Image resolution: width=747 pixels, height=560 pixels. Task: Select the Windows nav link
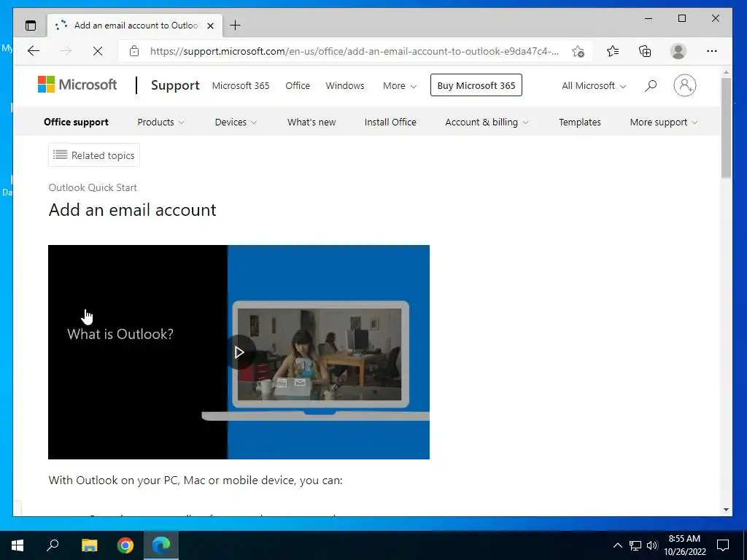(x=345, y=86)
